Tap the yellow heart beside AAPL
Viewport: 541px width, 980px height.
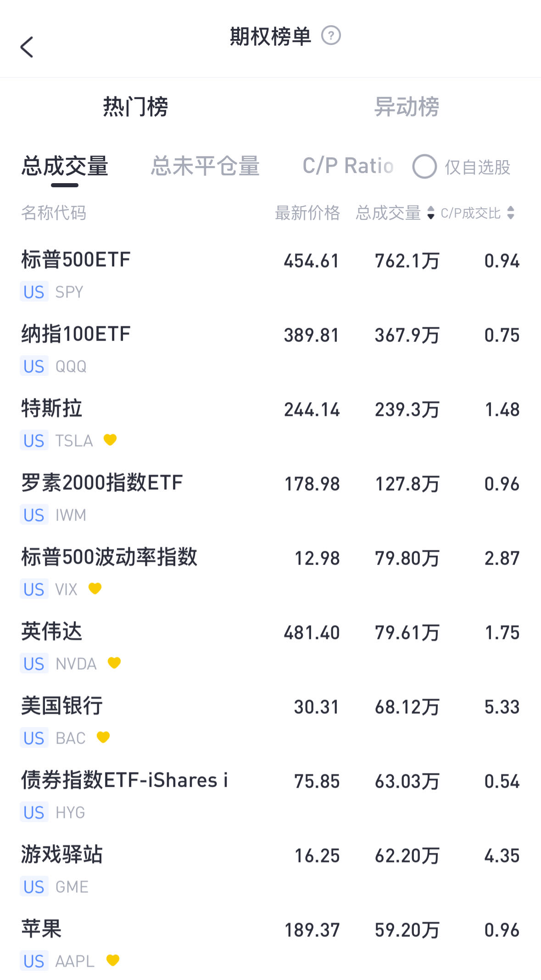[x=113, y=960]
